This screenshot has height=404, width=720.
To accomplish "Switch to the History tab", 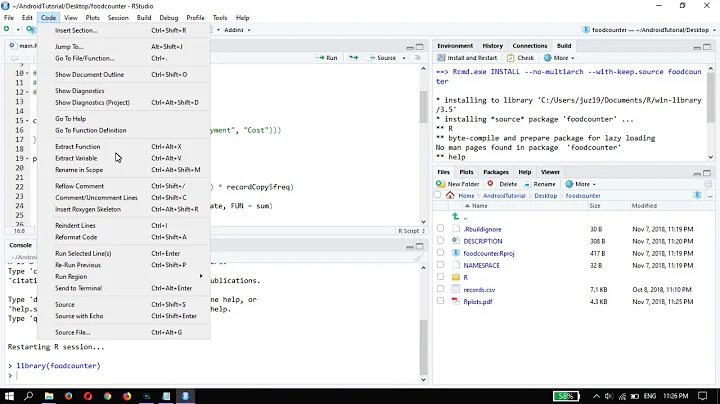I will (x=492, y=45).
